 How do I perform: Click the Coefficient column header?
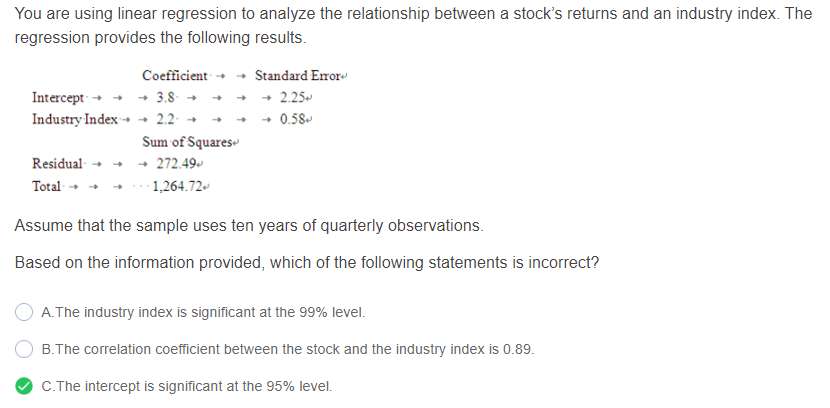175,76
